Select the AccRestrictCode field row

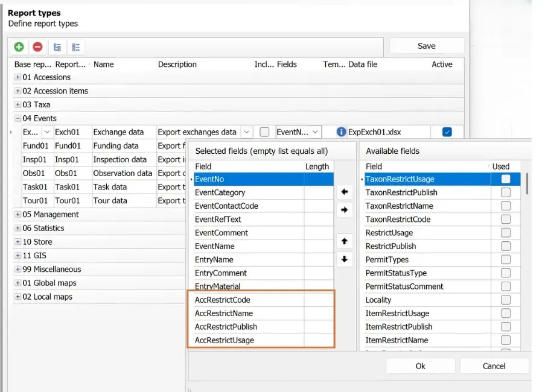click(x=264, y=300)
